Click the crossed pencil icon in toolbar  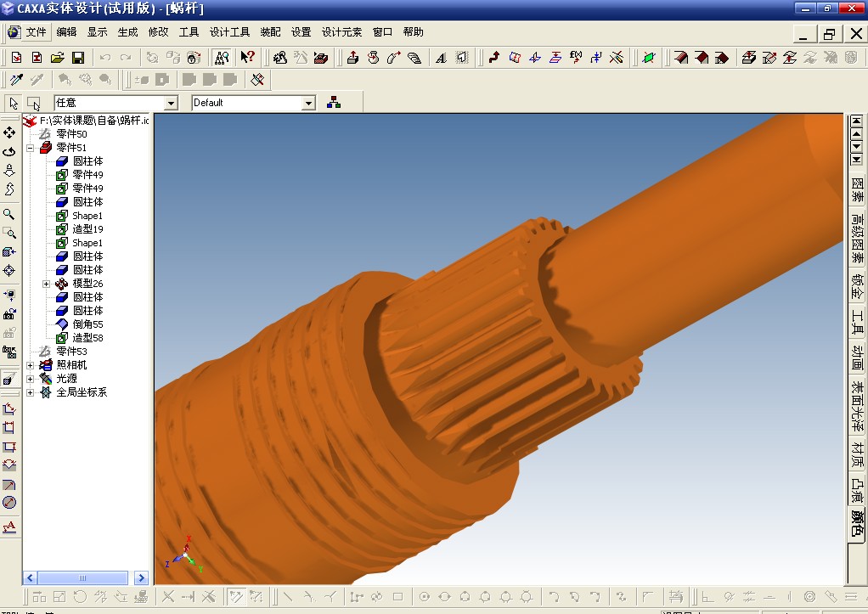[x=616, y=57]
